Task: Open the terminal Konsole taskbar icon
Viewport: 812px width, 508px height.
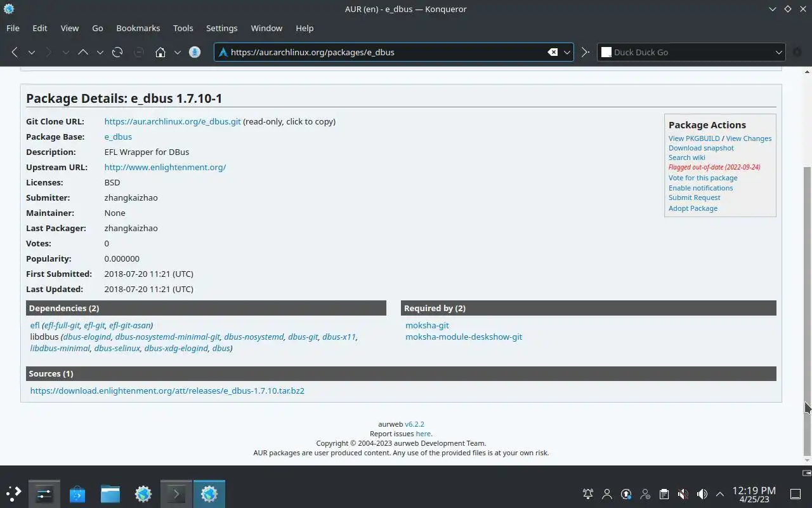Action: pyautogui.click(x=176, y=493)
